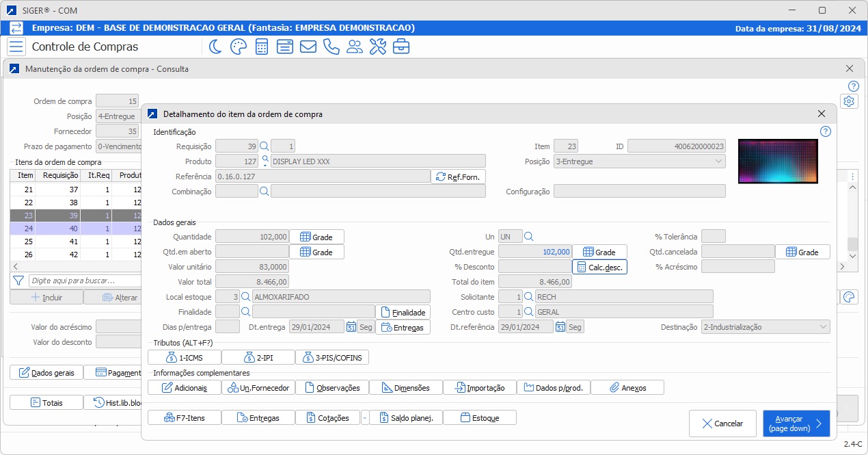
Task: Click the envelope mail icon
Action: tap(308, 47)
